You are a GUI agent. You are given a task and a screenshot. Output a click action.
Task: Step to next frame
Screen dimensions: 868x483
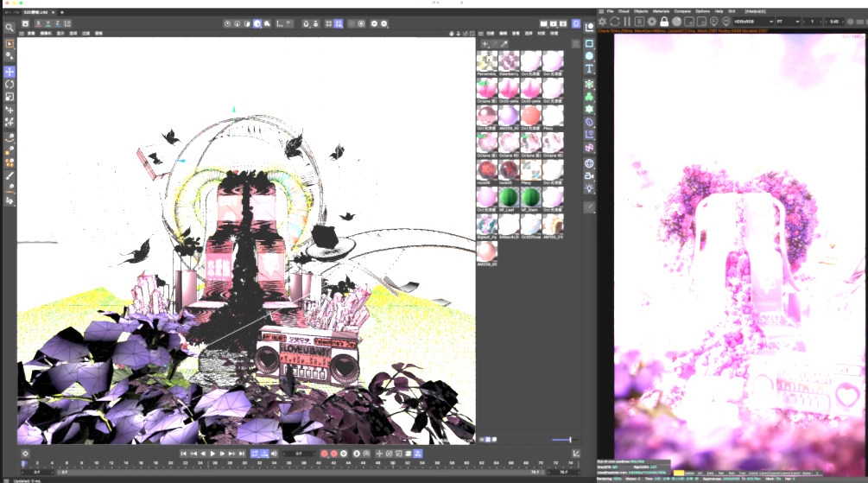click(x=223, y=454)
